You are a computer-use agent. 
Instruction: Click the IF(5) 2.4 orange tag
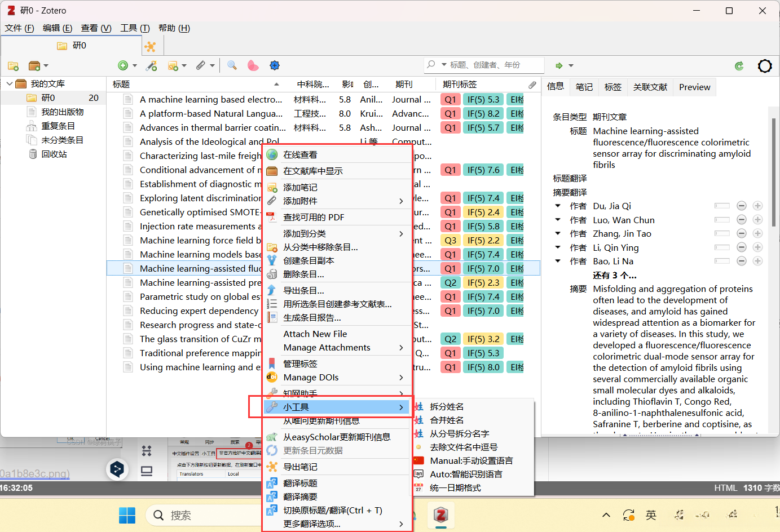[484, 212]
